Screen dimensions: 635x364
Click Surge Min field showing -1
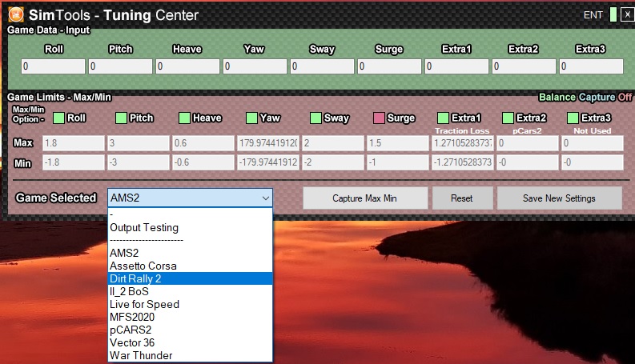click(398, 162)
